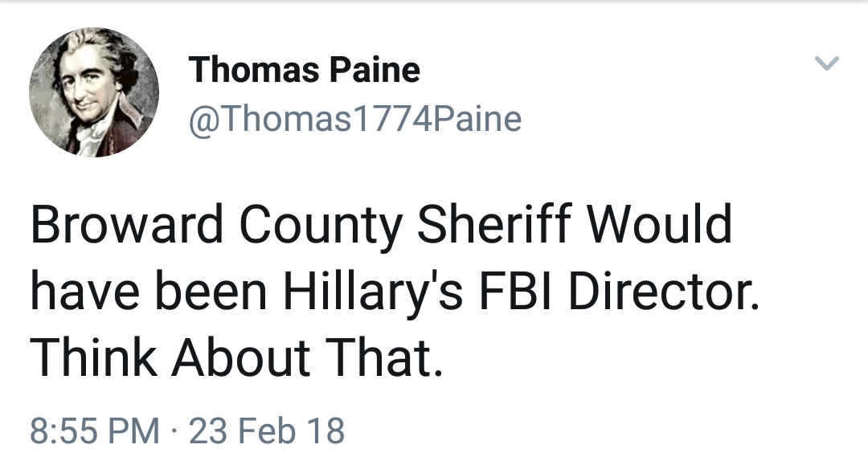Image resolution: width=868 pixels, height=465 pixels.
Task: Click the "have been Hillary's FBI Director." line
Action: (394, 292)
